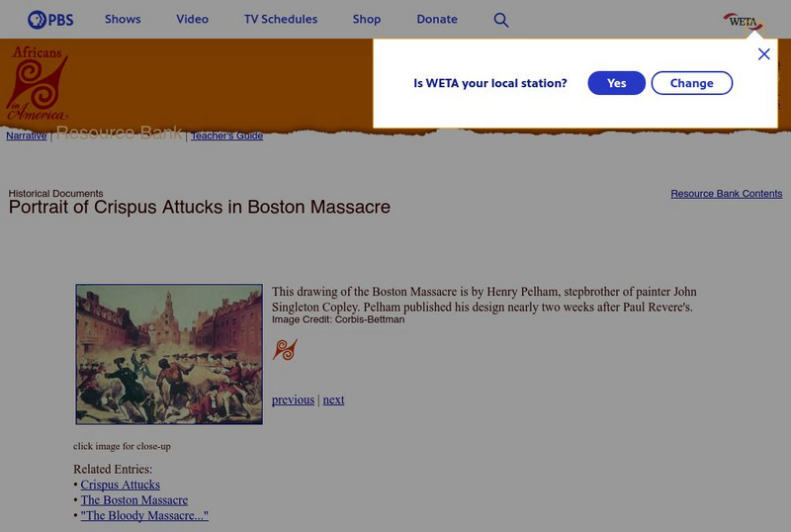The image size is (791, 532).
Task: Confirm WETA with the Yes button
Action: pos(616,83)
